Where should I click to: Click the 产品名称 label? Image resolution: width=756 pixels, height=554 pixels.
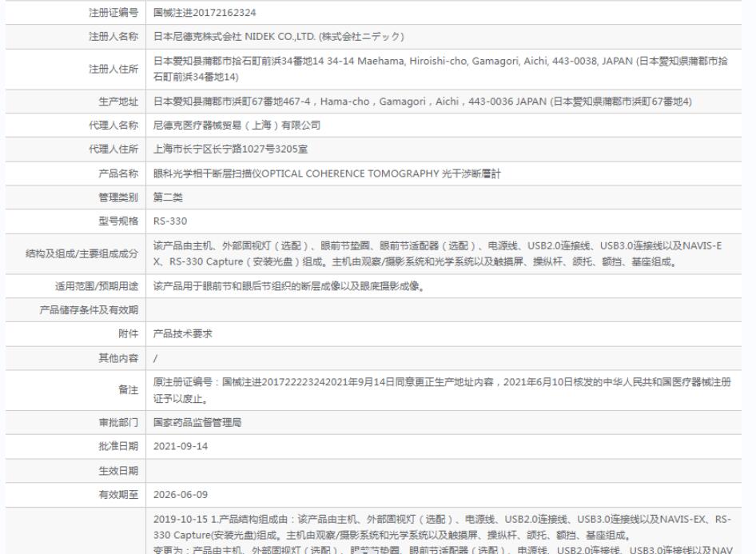click(118, 173)
